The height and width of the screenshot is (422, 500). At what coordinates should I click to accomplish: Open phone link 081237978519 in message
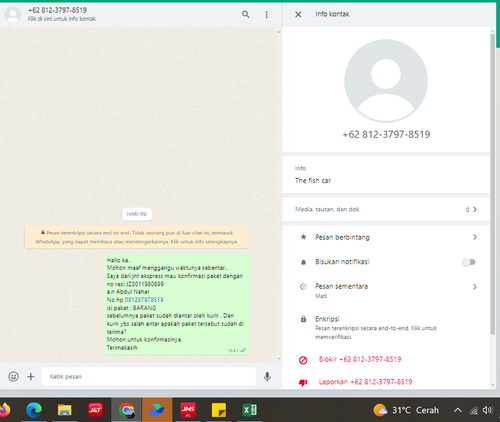pyautogui.click(x=144, y=300)
